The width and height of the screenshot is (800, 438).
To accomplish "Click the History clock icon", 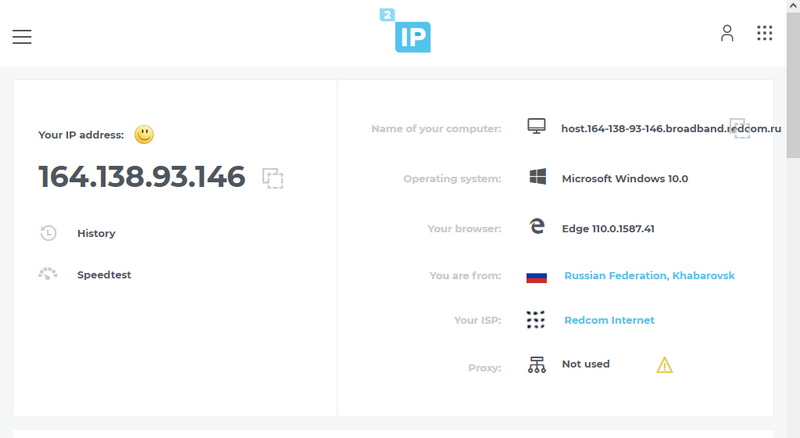I will (x=48, y=233).
